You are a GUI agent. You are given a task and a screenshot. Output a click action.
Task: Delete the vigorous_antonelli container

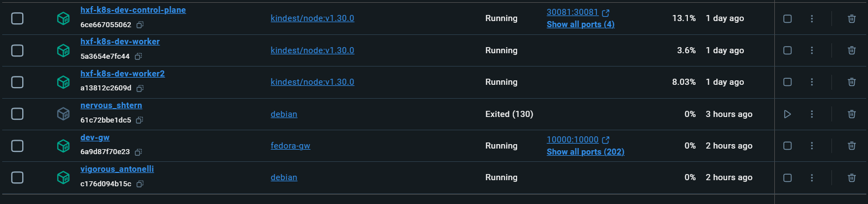[x=851, y=178]
